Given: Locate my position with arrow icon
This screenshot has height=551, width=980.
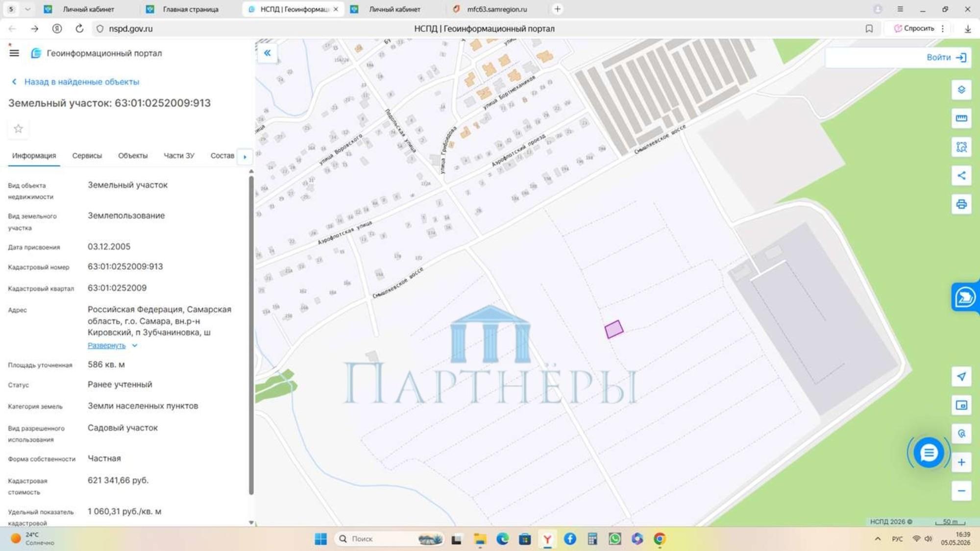Looking at the screenshot, I should 961,376.
